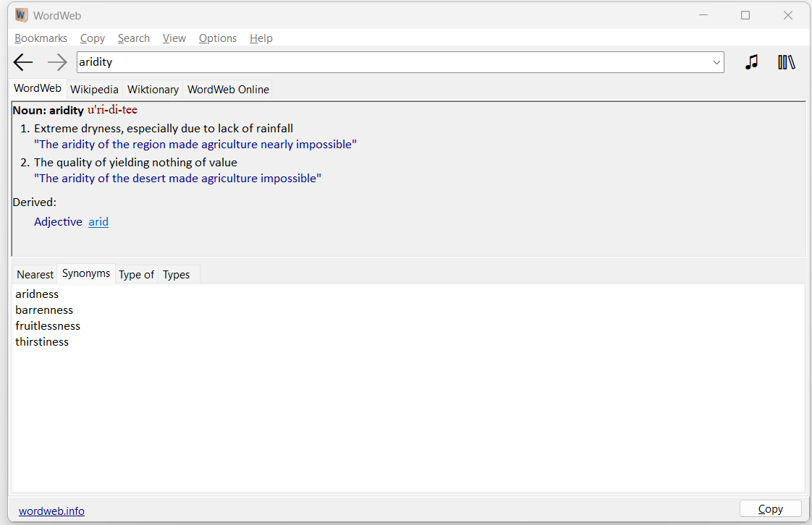Click the Copy button at the bottom
This screenshot has height=525, width=812.
[770, 509]
